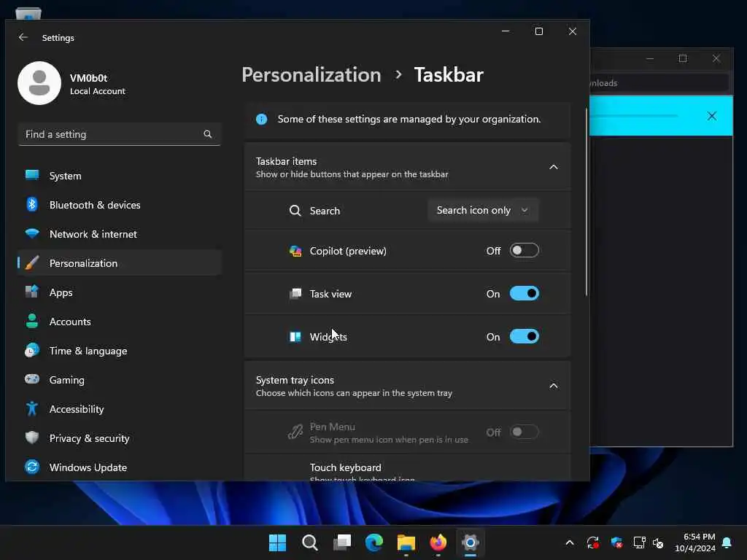
Task: Open the Search icon only dropdown
Action: pos(483,210)
